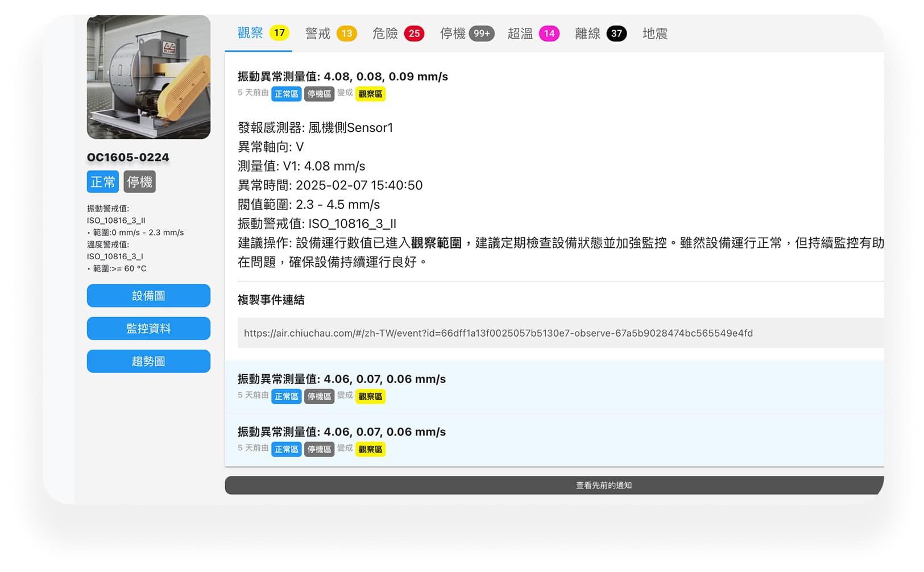Select the event link URL field
The image size is (924, 572).
(x=498, y=333)
